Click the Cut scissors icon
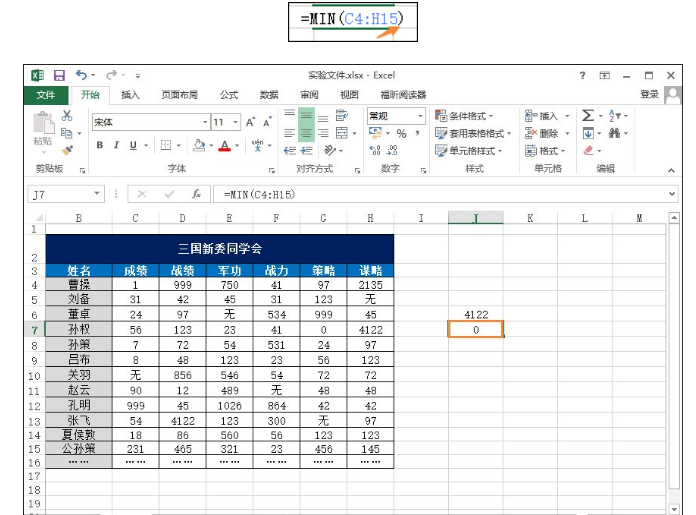 point(67,116)
